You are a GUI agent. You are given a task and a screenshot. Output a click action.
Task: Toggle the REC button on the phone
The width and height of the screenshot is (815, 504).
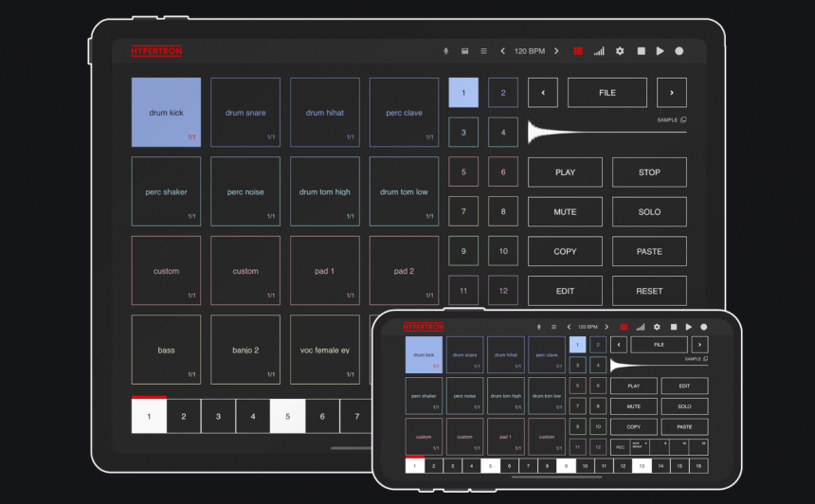620,447
